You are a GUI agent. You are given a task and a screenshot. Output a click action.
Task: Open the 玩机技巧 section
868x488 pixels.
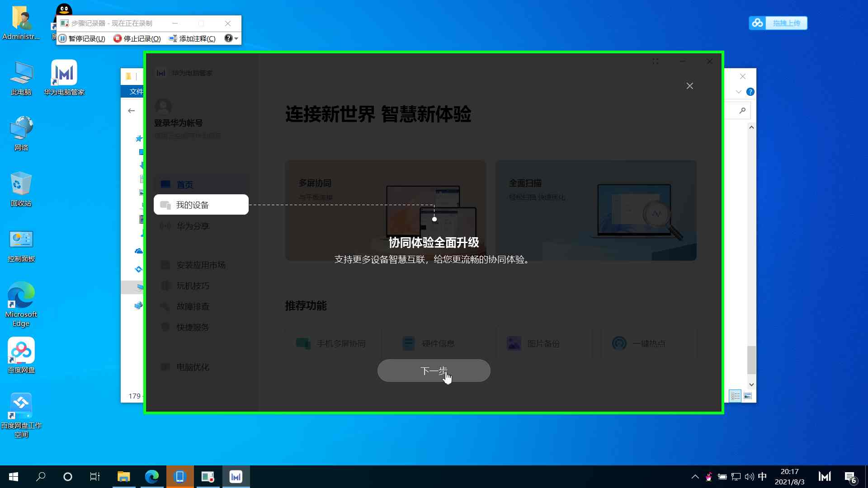pyautogui.click(x=193, y=285)
